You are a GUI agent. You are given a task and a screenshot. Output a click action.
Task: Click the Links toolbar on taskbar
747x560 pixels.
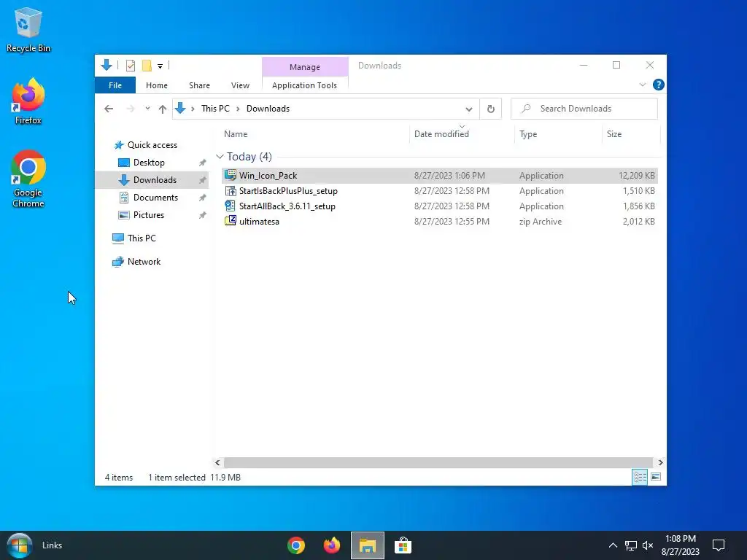tap(52, 545)
